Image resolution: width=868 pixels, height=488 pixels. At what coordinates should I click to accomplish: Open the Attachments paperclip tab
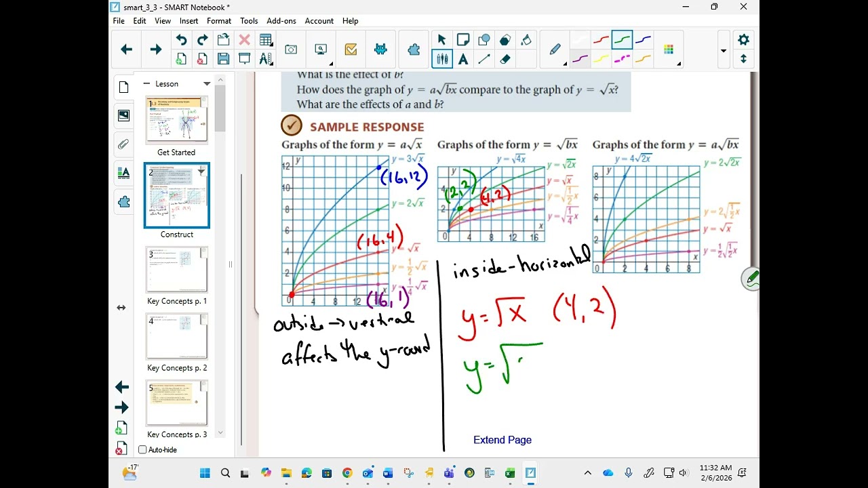(123, 144)
